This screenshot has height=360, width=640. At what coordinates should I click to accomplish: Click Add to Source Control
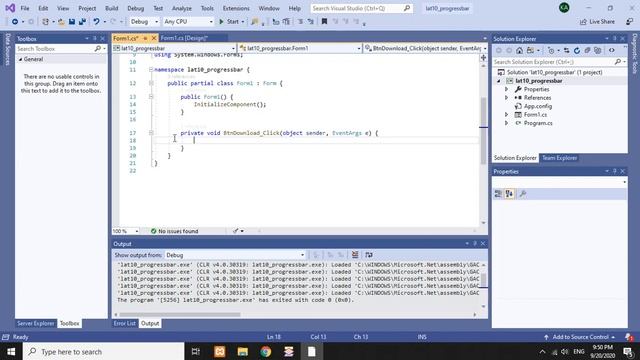coord(580,337)
